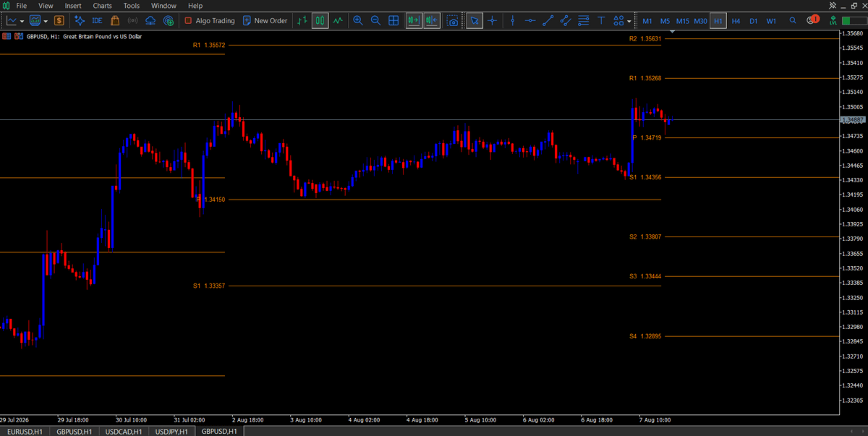This screenshot has height=436, width=868.
Task: Open the VPS cloud hosting icon
Action: pyautogui.click(x=150, y=21)
